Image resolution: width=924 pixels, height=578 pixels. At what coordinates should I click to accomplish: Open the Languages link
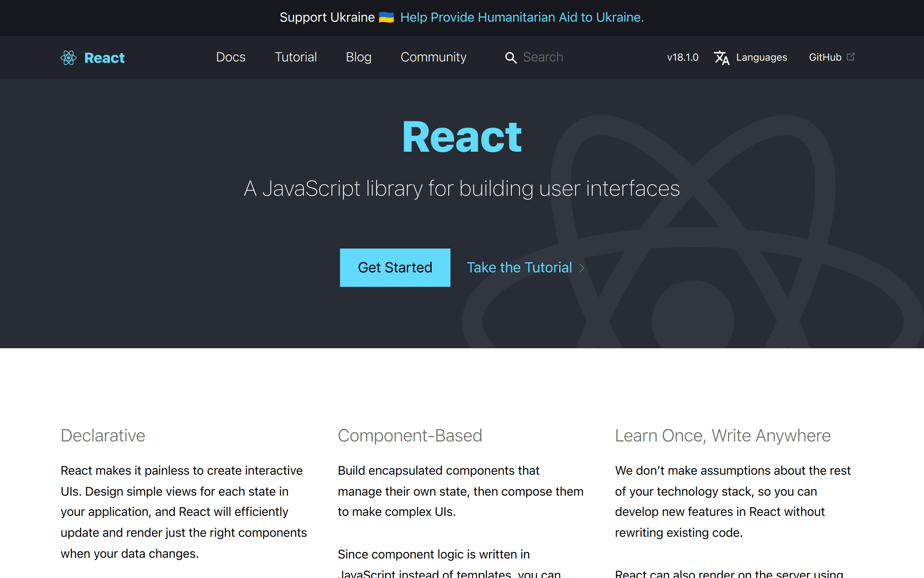(761, 57)
